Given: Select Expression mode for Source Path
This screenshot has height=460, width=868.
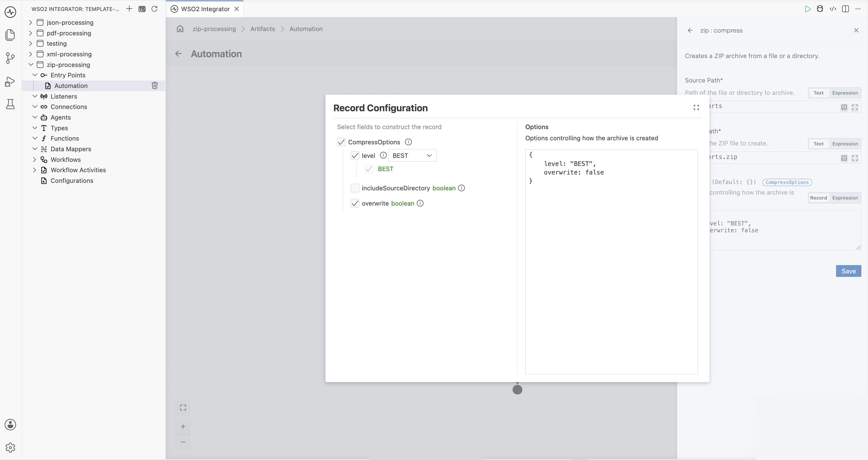Looking at the screenshot, I should click(845, 93).
